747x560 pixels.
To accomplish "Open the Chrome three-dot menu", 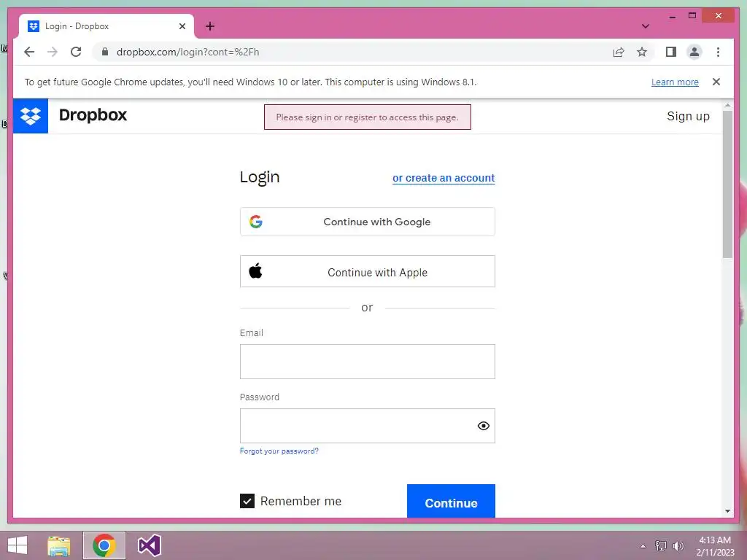I will [x=718, y=52].
